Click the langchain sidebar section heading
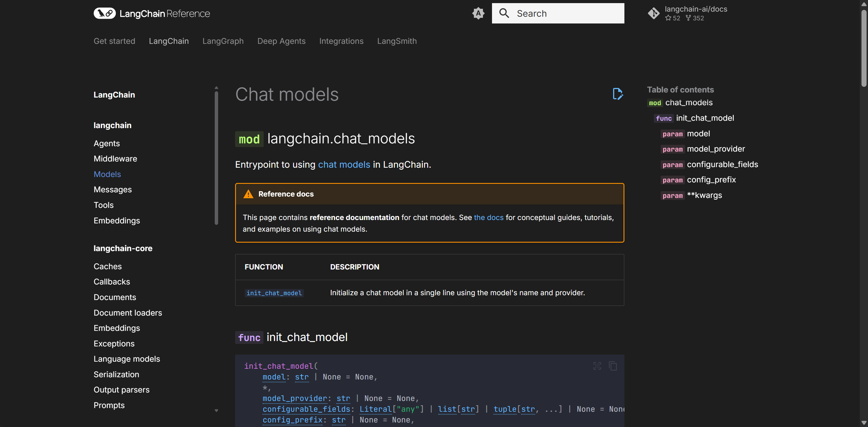 coord(113,125)
